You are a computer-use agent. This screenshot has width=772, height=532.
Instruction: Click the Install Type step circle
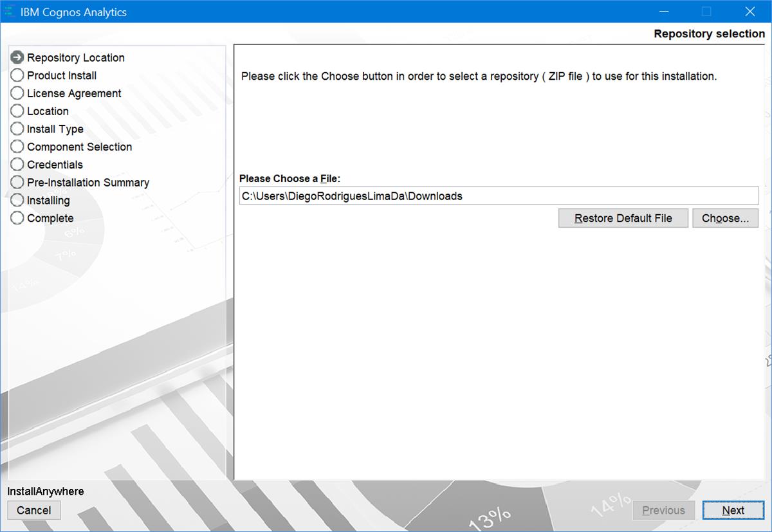click(17, 129)
